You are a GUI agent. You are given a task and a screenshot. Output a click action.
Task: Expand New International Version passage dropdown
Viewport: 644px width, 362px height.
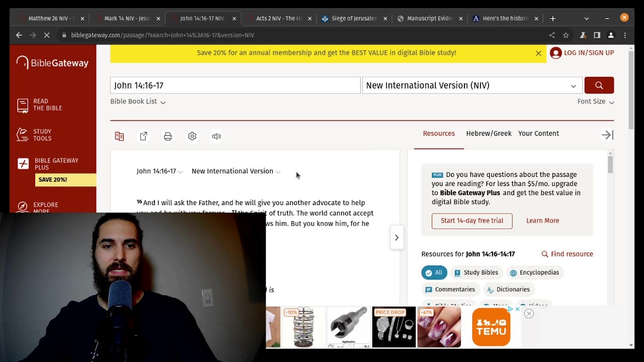236,171
